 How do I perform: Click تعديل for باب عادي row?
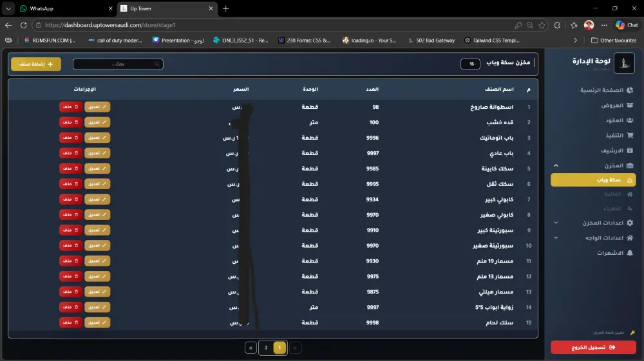coord(97,153)
